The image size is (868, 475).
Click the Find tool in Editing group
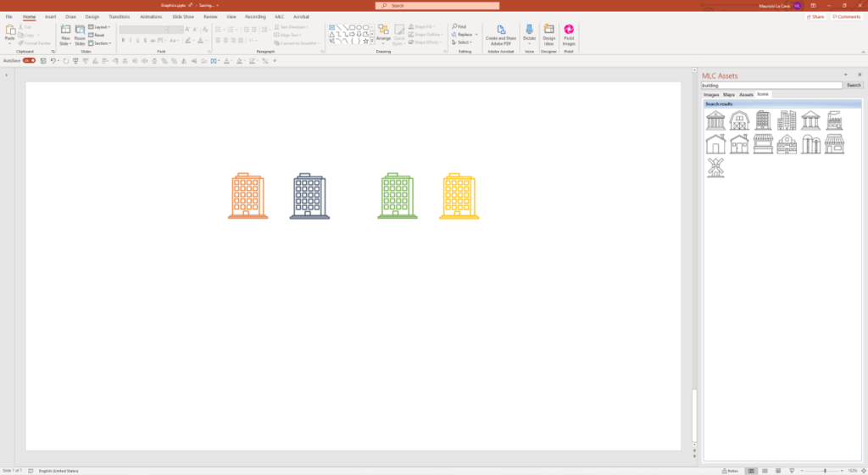click(459, 26)
